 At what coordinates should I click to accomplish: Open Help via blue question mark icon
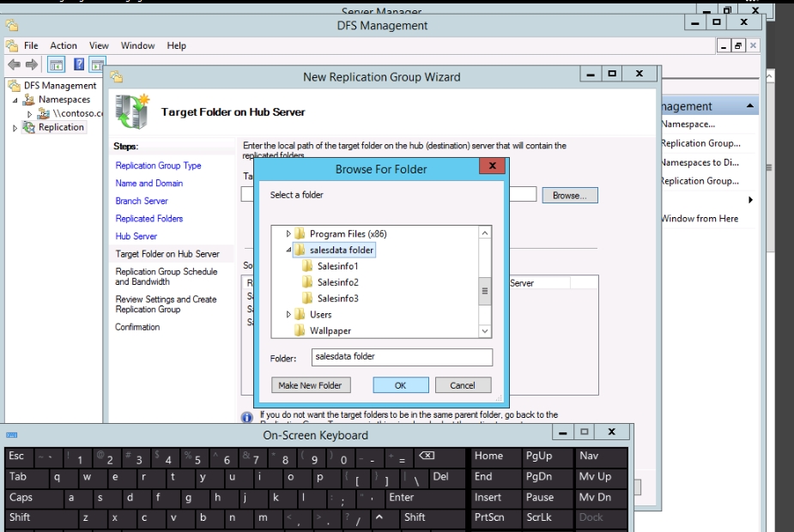[79, 64]
